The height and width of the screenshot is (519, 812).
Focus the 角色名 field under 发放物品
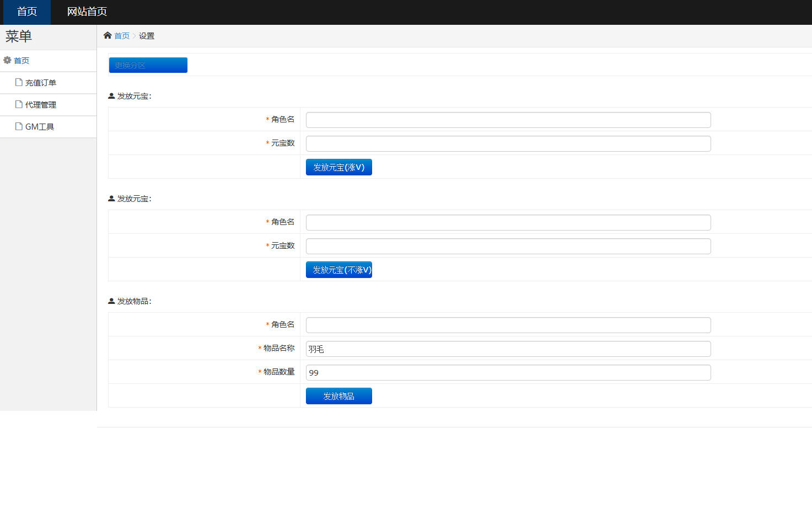(508, 325)
